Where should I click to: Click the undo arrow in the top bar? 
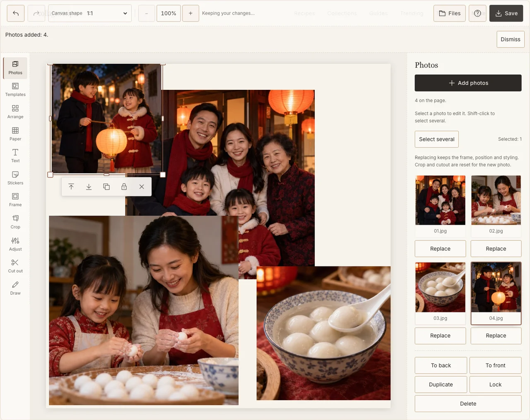[x=16, y=13]
